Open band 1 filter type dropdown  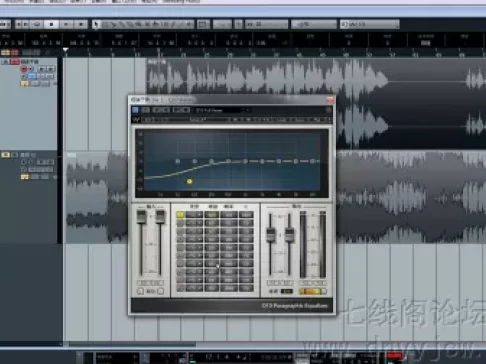pos(194,215)
